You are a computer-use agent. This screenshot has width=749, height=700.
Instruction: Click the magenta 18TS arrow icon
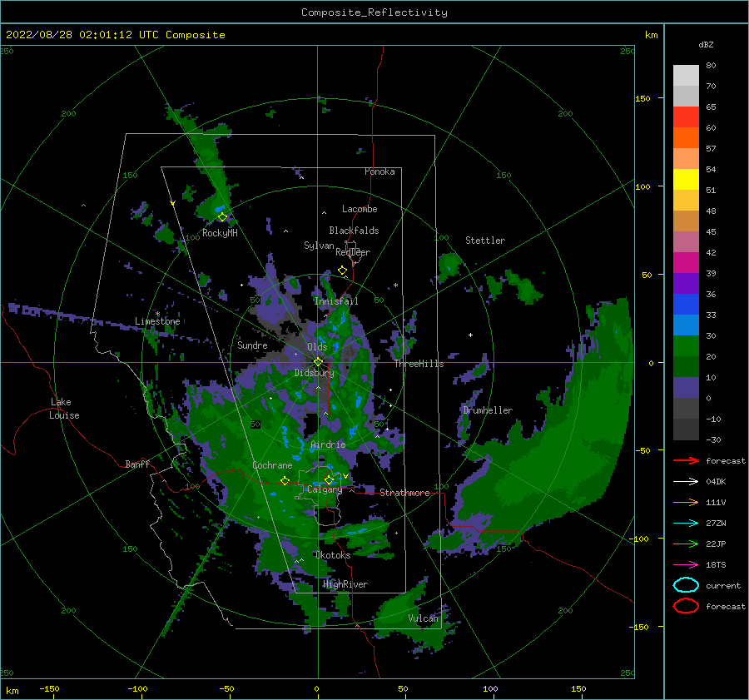click(x=686, y=564)
